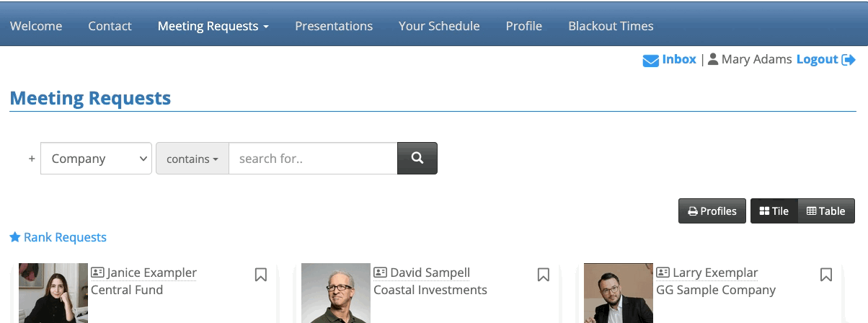Open the Blackout Times page
The image size is (868, 323).
pyautogui.click(x=611, y=26)
